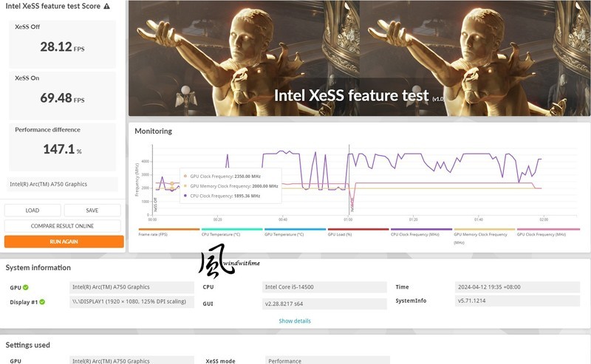Image resolution: width=591 pixels, height=364 pixels.
Task: Click the SystemInfo version v5.71.1214
Action: (x=517, y=301)
